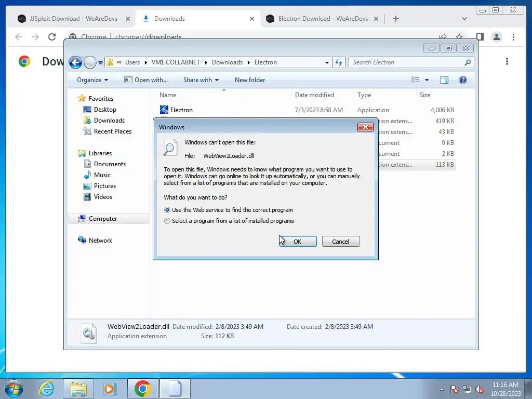Open Windows Explorer taskbar button
Screen dimensions: 532x399
coord(78,389)
